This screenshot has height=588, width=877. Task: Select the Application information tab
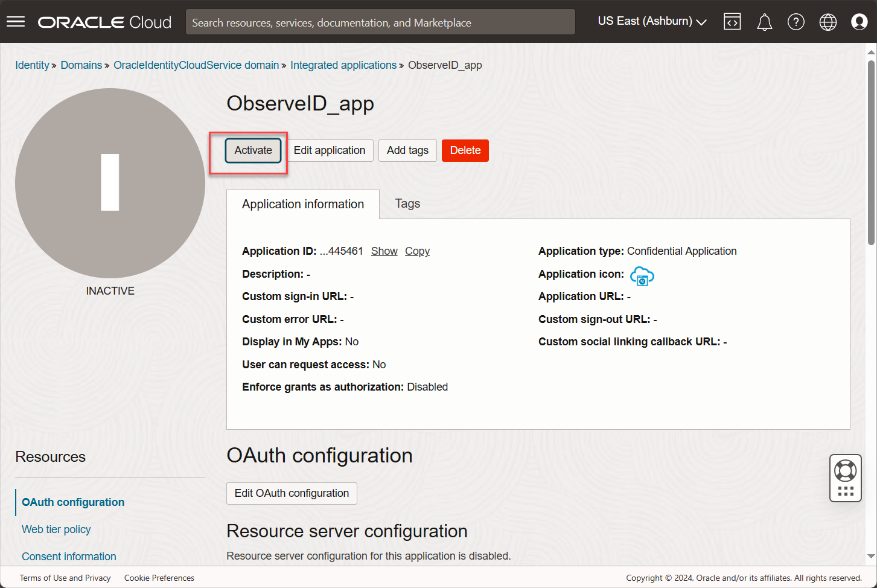click(x=303, y=205)
